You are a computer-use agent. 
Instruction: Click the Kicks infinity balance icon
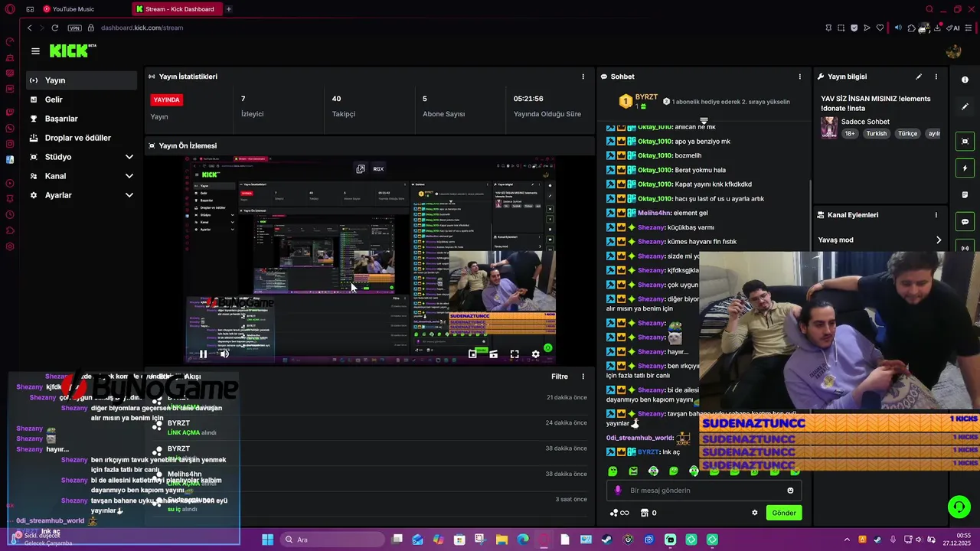coord(619,513)
